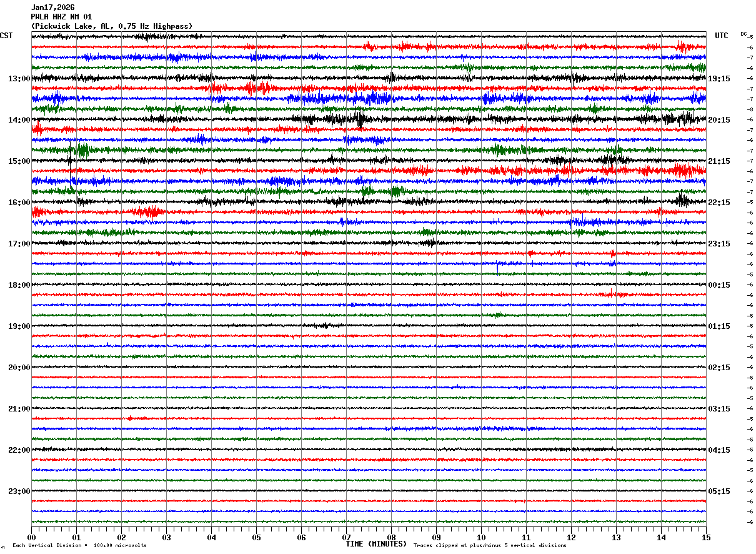This screenshot has height=554, width=756.
Task: Click the date text Jan17,2026
Action: click(52, 8)
